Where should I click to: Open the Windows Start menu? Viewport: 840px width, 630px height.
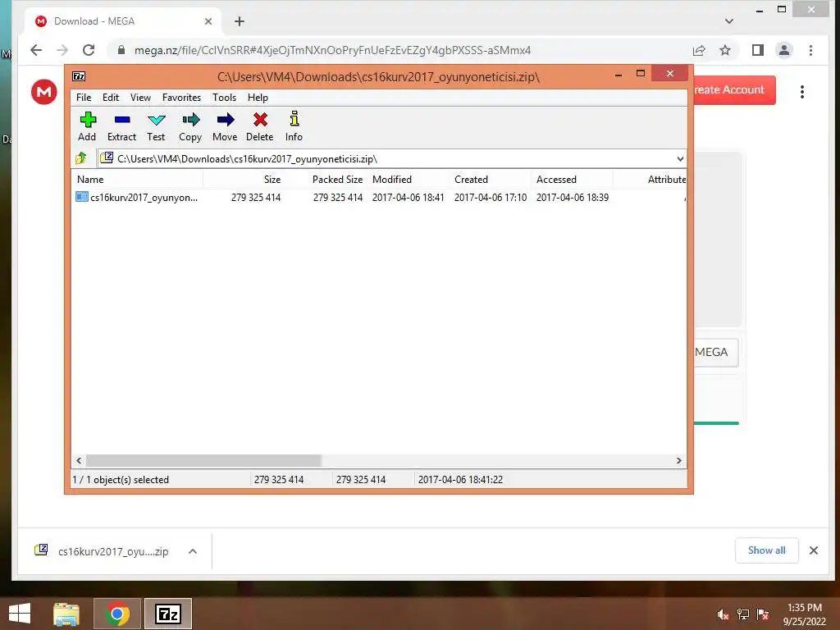click(x=20, y=614)
